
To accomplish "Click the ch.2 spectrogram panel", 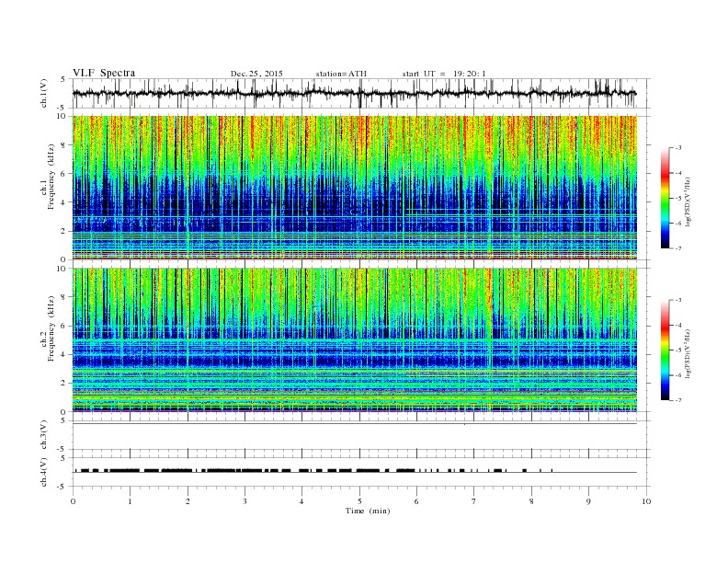I will [355, 339].
